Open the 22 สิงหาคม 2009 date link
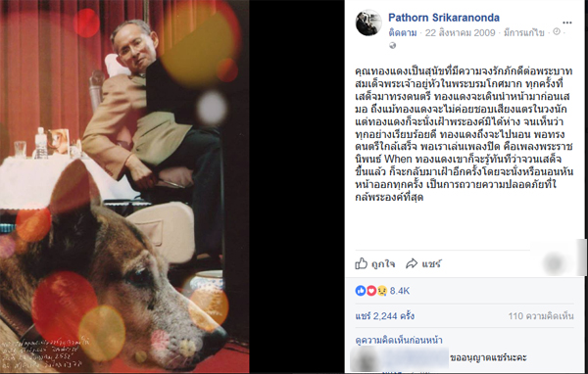 coord(461,33)
